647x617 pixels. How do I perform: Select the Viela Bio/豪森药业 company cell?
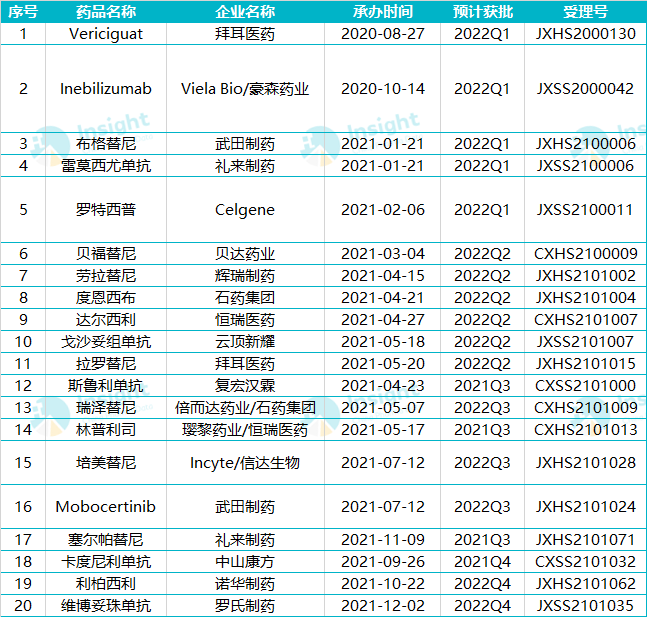click(x=245, y=88)
